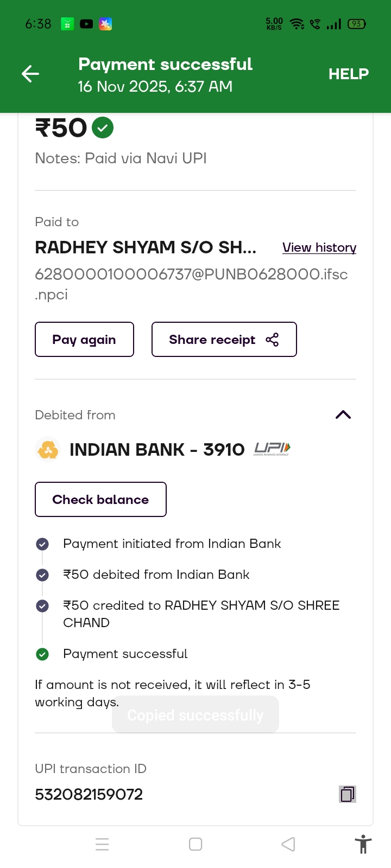The width and height of the screenshot is (391, 868).
Task: Open HELP in the header
Action: [348, 74]
